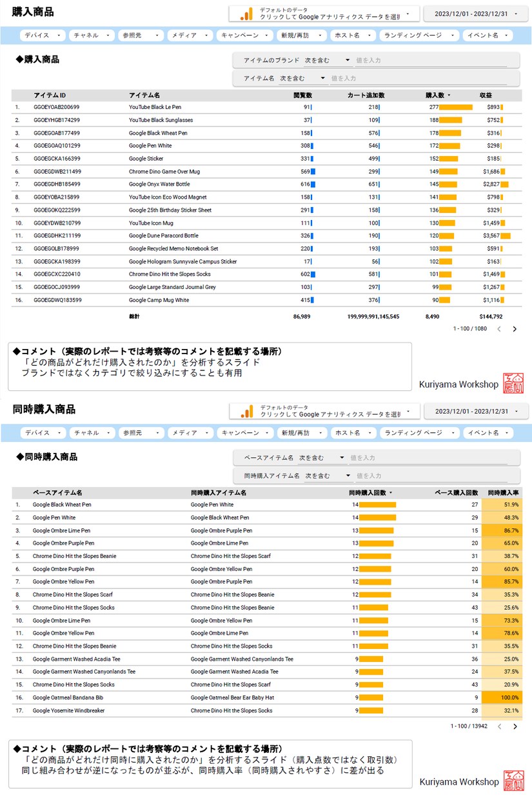Open キャンペーン filter in 購入商品 section
Image resolution: width=532 pixels, height=800 pixels.
pos(244,35)
